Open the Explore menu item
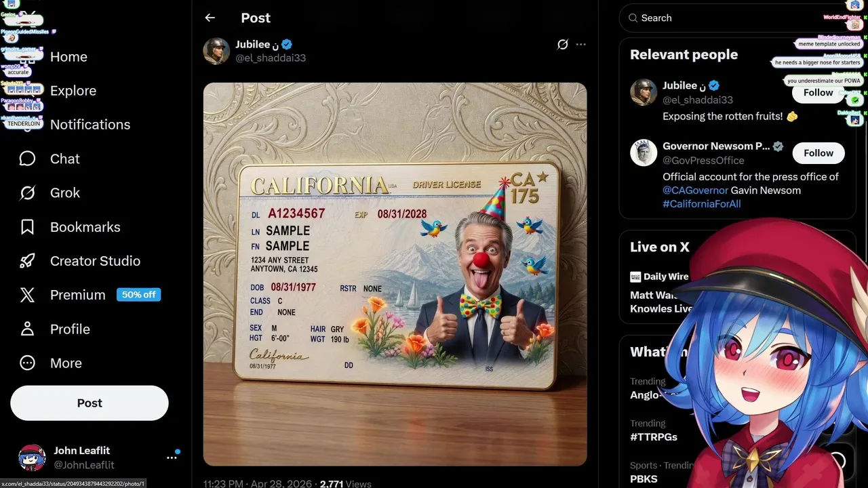 tap(73, 91)
